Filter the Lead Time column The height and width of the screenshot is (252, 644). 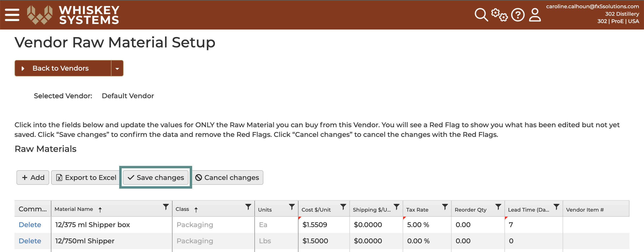point(556,207)
